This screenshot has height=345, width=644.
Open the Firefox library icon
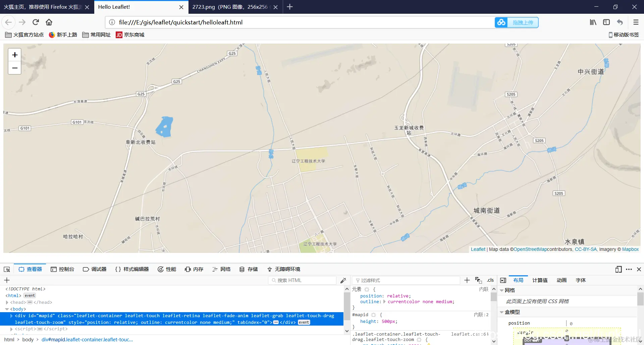click(593, 22)
